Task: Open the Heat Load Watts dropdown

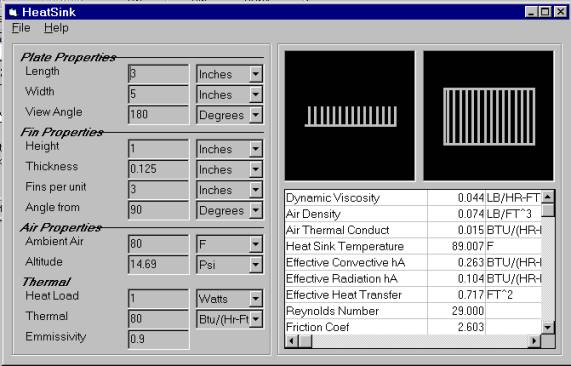Action: click(x=256, y=299)
